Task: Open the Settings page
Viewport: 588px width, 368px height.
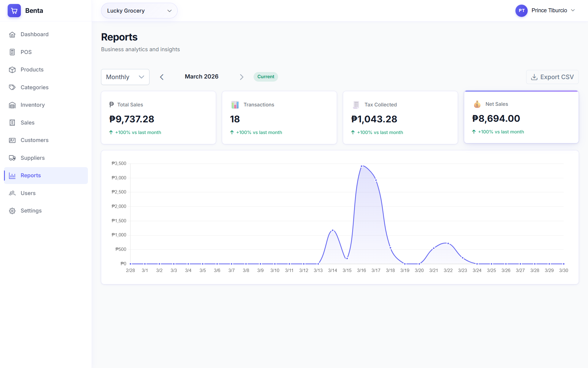Action: pos(31,211)
